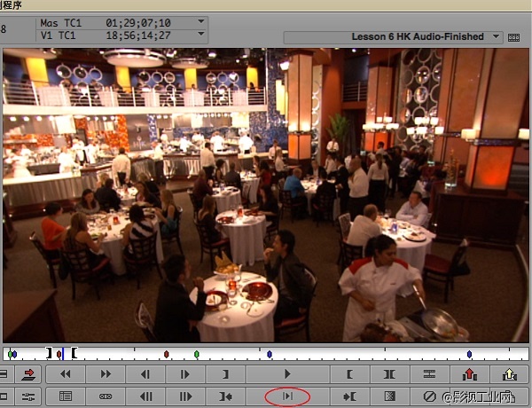Select the green marker on position bar

pos(196,354)
